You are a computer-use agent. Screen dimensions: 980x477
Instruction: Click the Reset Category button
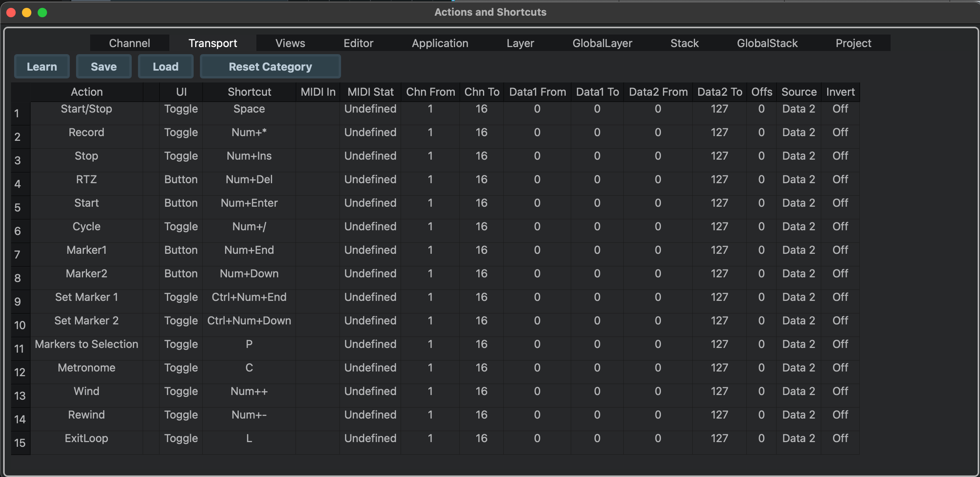(x=270, y=67)
